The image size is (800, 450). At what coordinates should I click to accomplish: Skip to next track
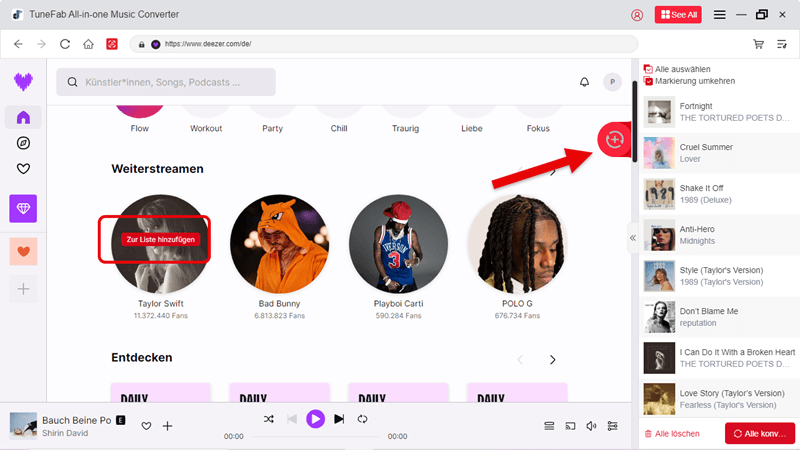[x=339, y=419]
